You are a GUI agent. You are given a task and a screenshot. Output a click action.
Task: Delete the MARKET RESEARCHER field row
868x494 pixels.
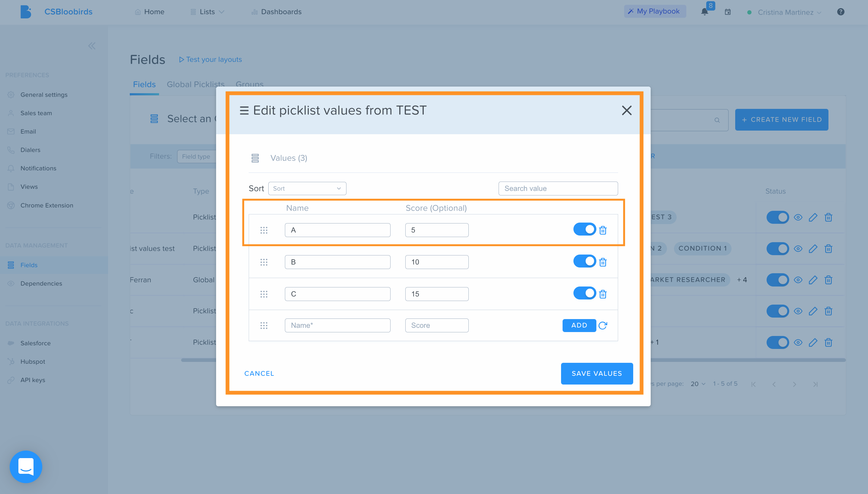828,280
